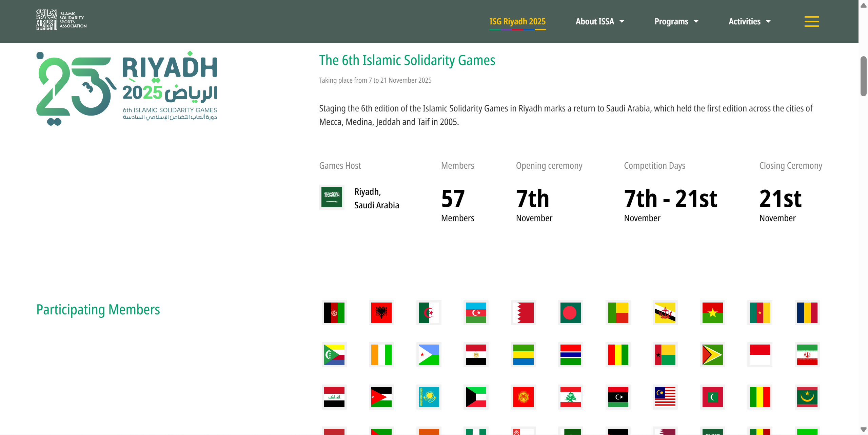Open the Benin flag member

tap(618, 312)
